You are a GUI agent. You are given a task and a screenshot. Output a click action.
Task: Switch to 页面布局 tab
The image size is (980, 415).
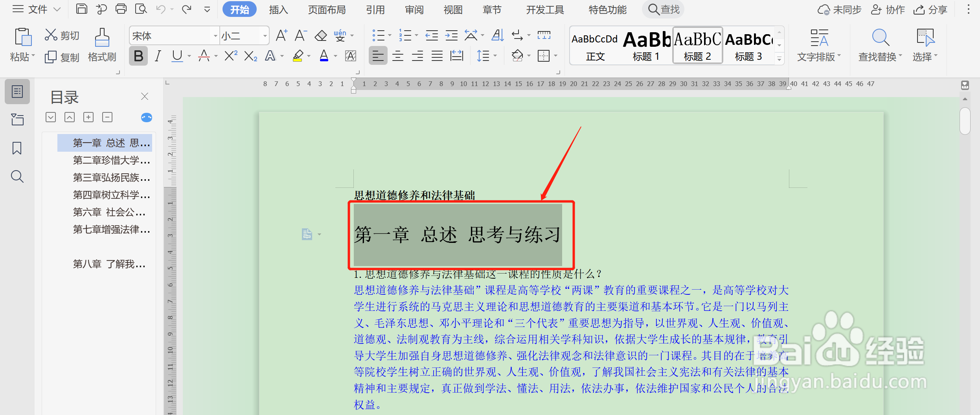pos(327,9)
